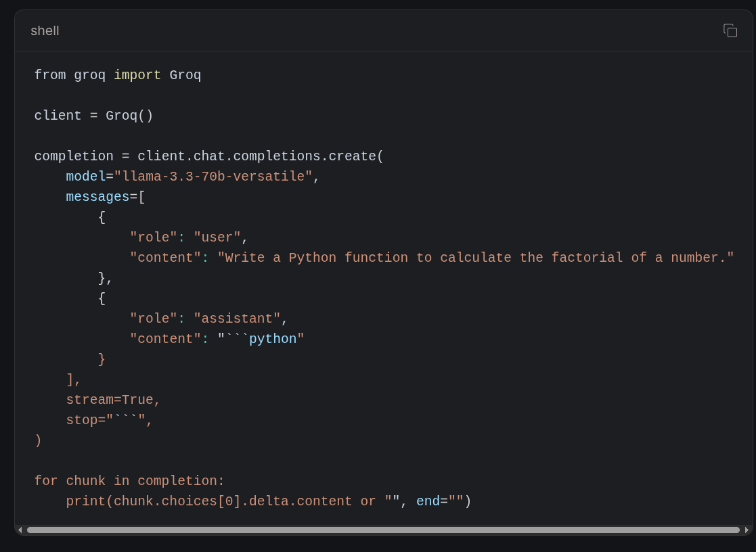Click the model "llama-3.3-70b-versatile" line
This screenshot has width=756, height=552.
tap(193, 177)
